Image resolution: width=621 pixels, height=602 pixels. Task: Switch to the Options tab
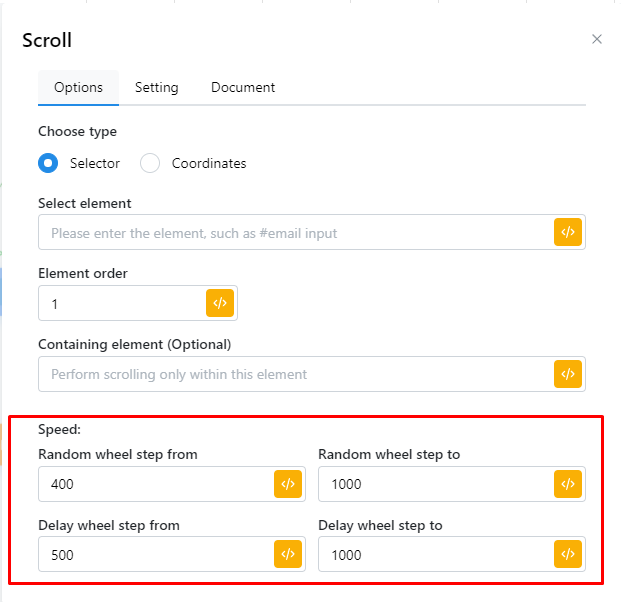[x=78, y=88]
